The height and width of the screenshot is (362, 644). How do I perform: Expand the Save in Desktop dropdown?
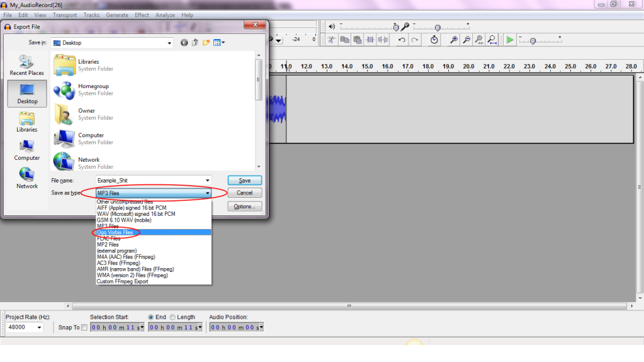pos(169,43)
